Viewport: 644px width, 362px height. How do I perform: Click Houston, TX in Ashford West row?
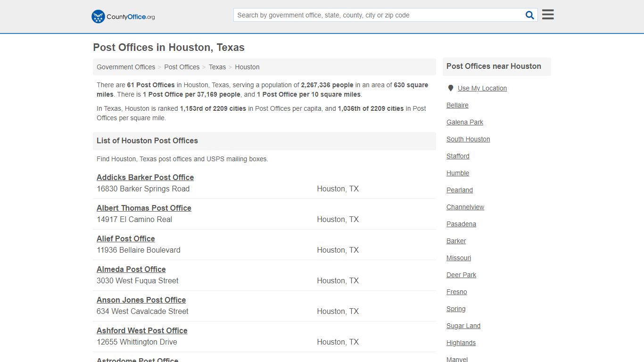[x=338, y=342]
